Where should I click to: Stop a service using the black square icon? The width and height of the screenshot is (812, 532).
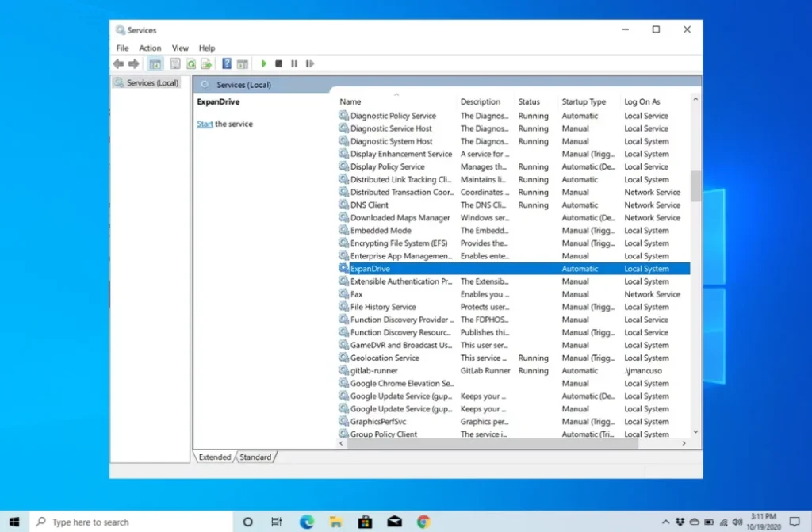coord(279,63)
